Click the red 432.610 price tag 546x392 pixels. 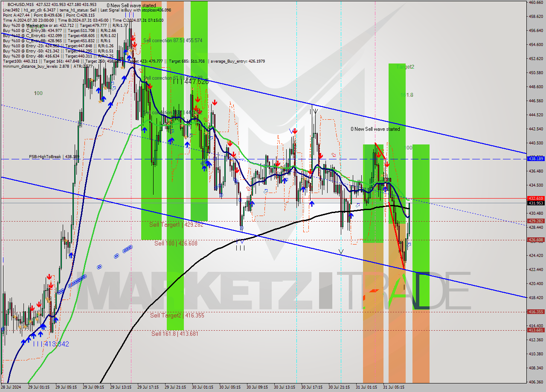(536, 199)
